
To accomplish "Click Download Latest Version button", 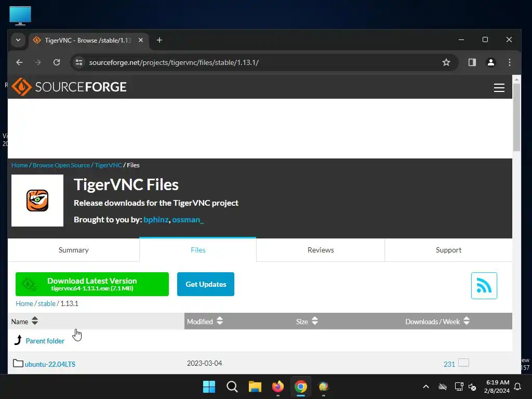I will click(92, 284).
